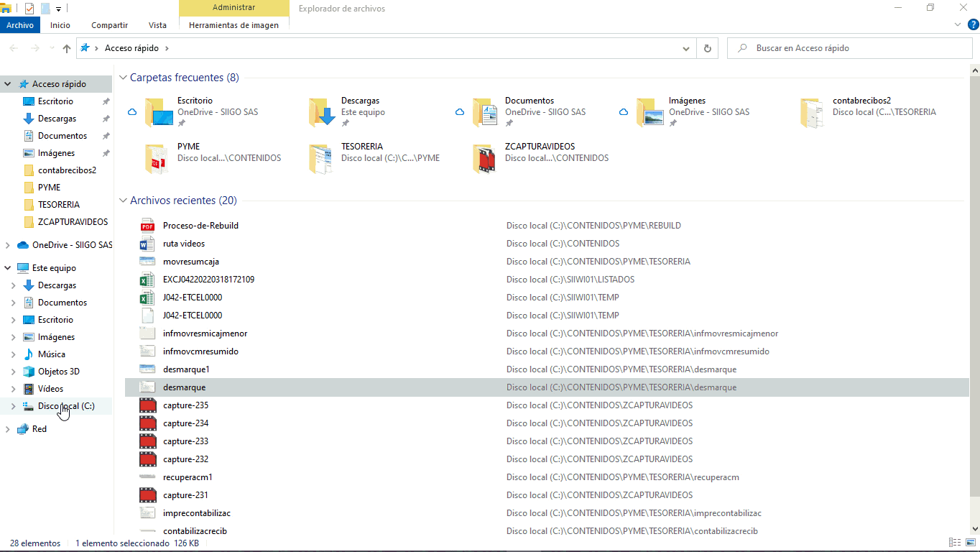Select Acceso rápido in navigation pane

(x=59, y=84)
